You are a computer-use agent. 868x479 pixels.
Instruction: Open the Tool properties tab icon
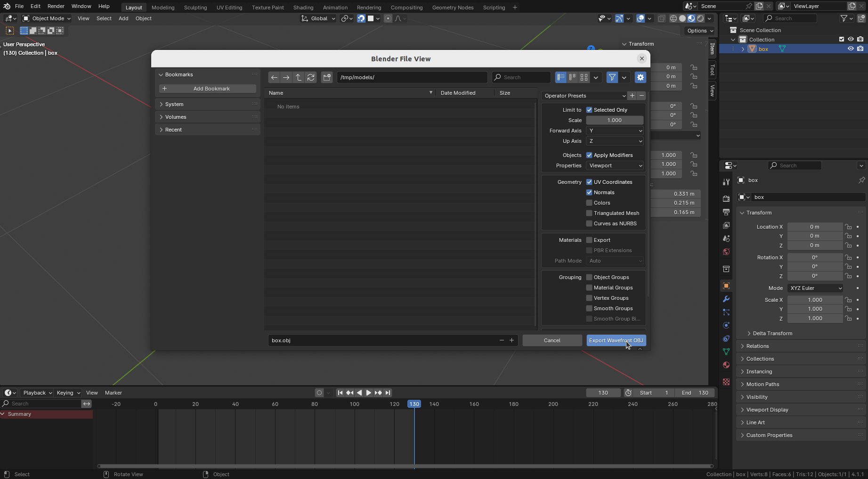[x=726, y=182]
